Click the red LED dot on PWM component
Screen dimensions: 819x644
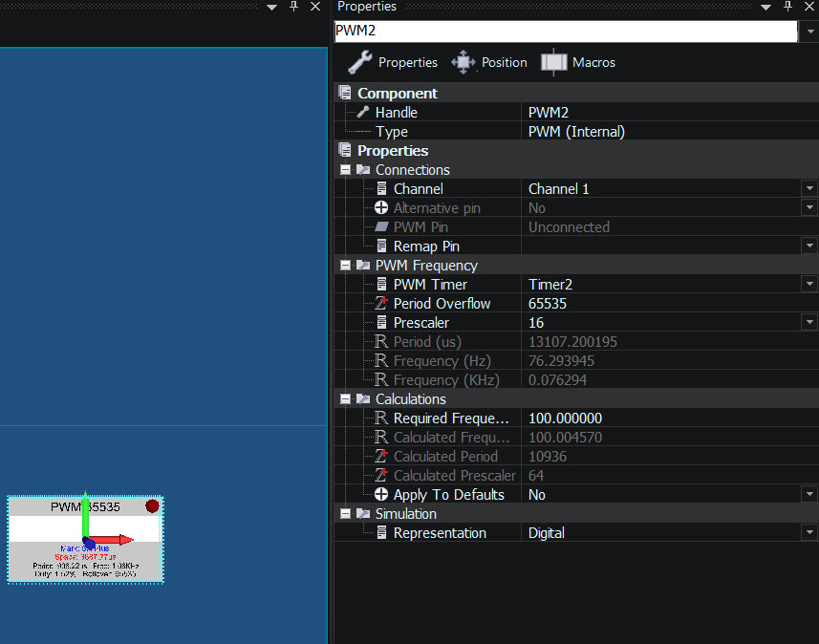[x=152, y=506]
